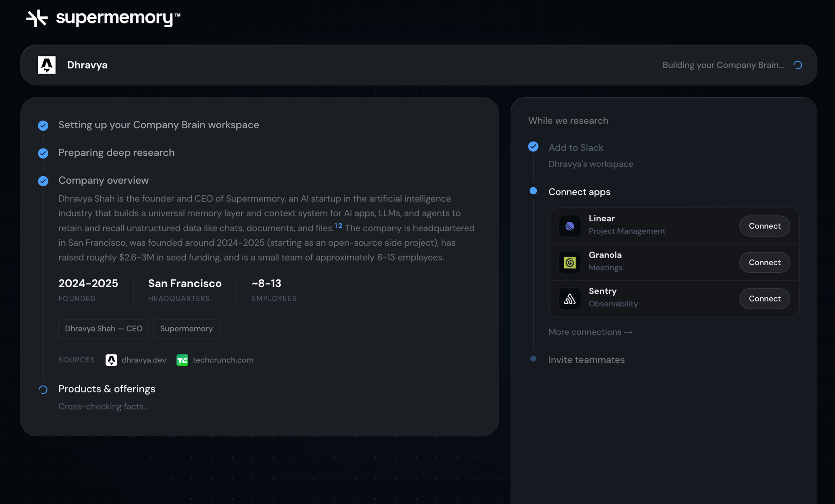Click the SOURCES label
835x504 pixels.
(76, 360)
